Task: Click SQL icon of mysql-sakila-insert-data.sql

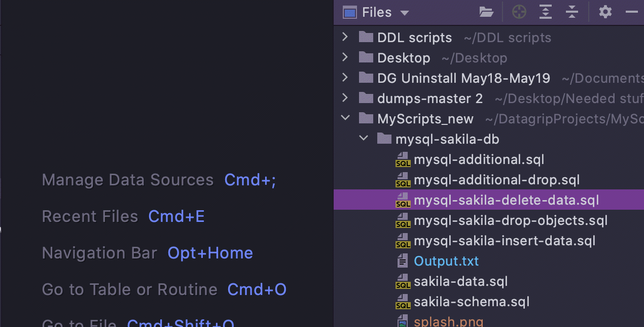Action: (x=403, y=241)
